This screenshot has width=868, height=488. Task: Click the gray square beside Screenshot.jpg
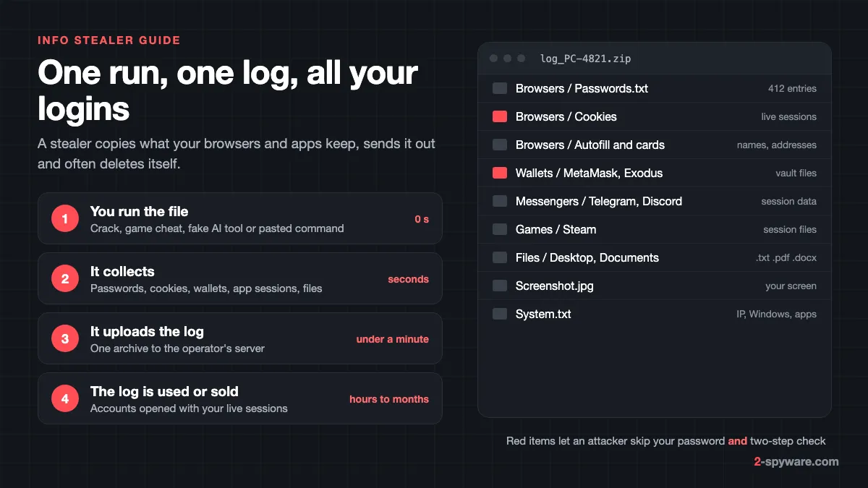tap(500, 286)
